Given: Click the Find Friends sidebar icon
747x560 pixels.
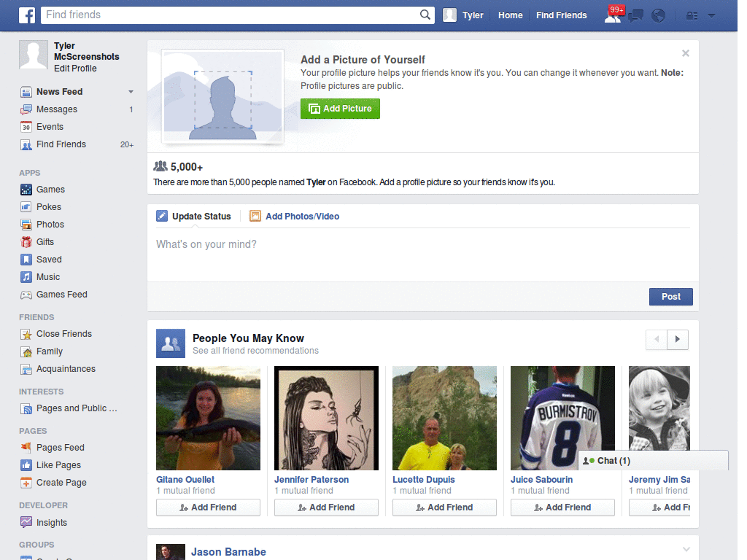Looking at the screenshot, I should coord(26,145).
